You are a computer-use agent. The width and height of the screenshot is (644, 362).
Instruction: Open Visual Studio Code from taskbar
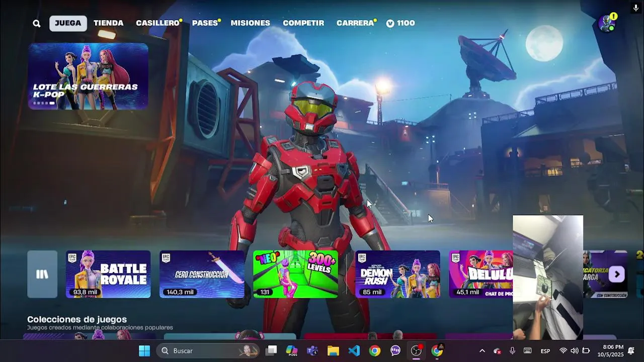tap(354, 350)
